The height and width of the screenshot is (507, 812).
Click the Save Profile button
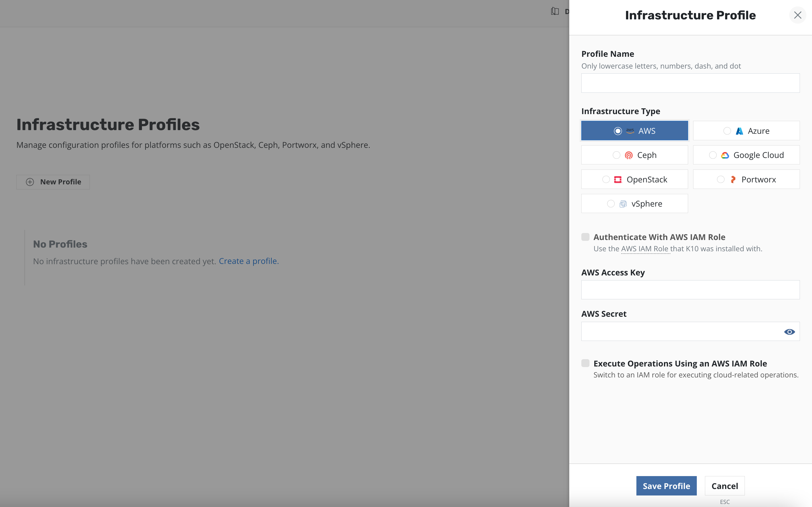(666, 486)
